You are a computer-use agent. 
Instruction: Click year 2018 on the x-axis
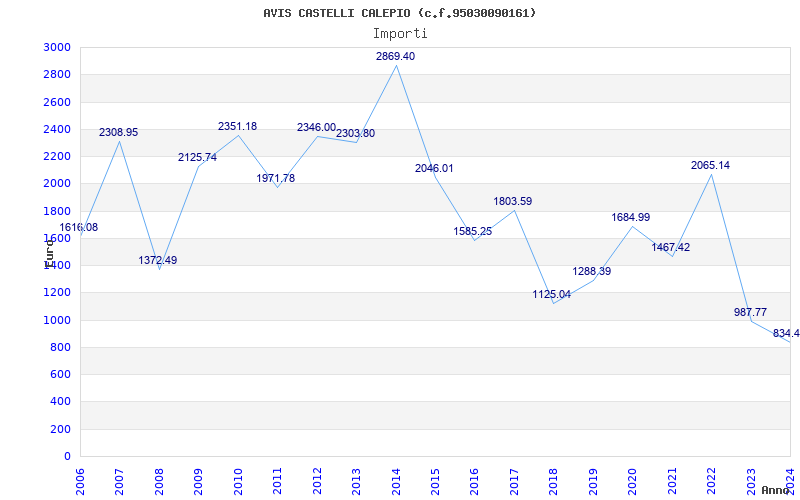[x=555, y=479]
